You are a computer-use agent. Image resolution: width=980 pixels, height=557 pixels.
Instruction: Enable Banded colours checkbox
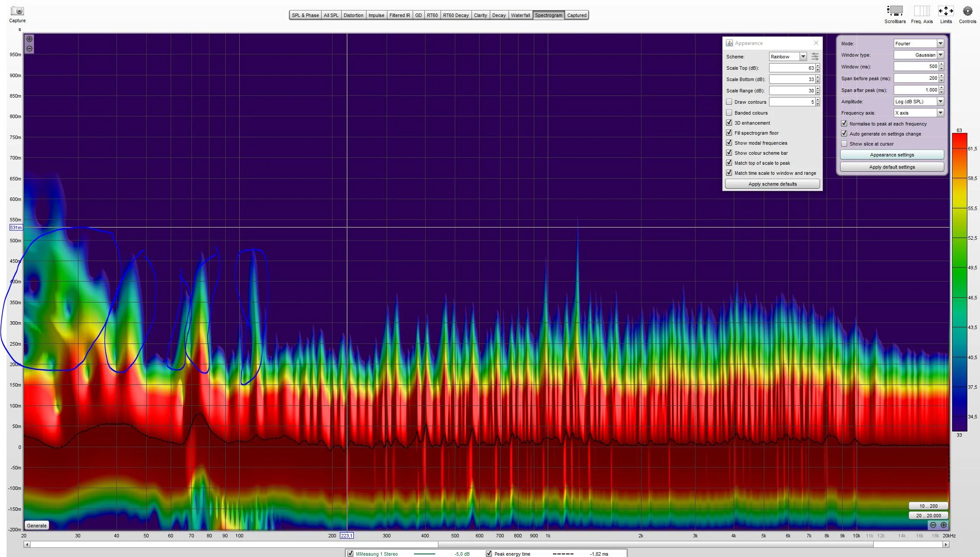click(729, 112)
